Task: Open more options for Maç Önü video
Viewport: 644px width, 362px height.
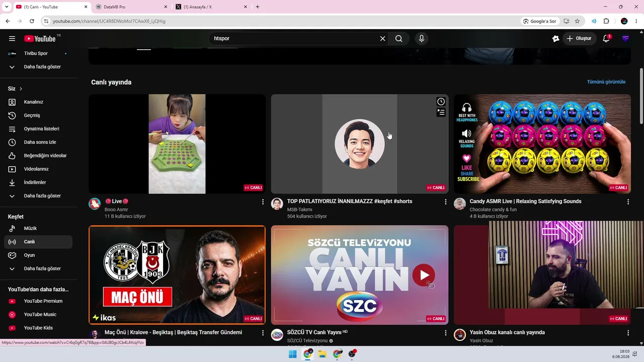Action: point(263,333)
